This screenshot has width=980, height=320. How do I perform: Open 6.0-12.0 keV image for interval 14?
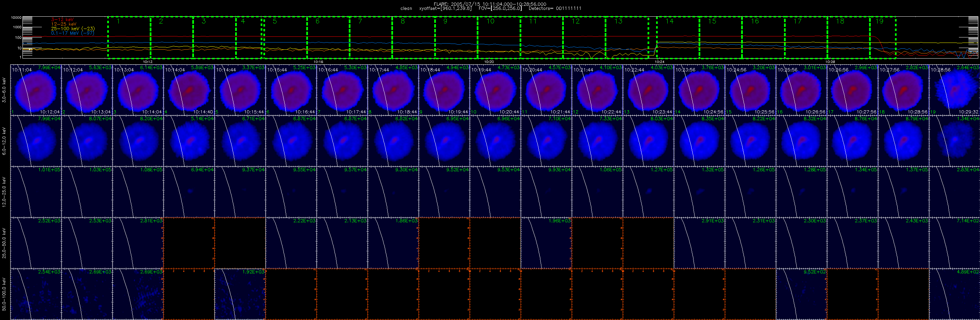[699, 141]
